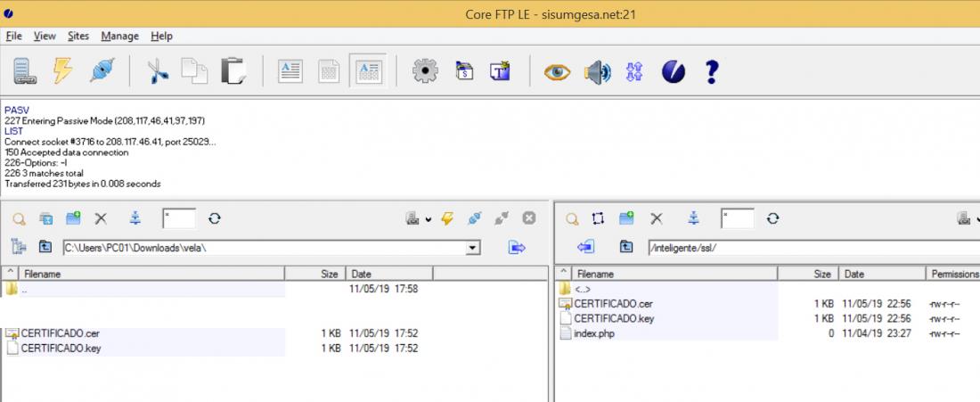Viewport: 980px width, 402px height.
Task: Click the delete X icon in remote pane
Action: tap(657, 218)
